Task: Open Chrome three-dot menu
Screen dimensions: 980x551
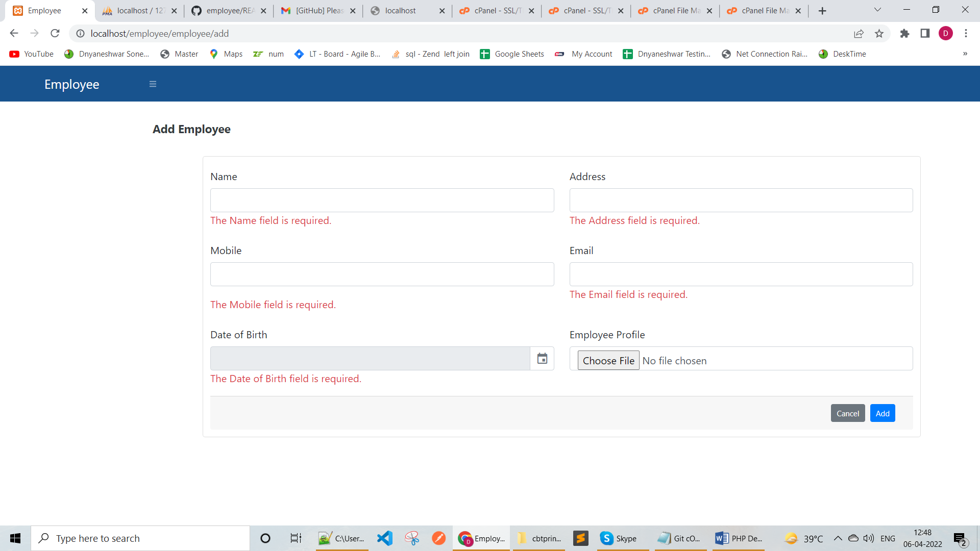Action: (966, 34)
